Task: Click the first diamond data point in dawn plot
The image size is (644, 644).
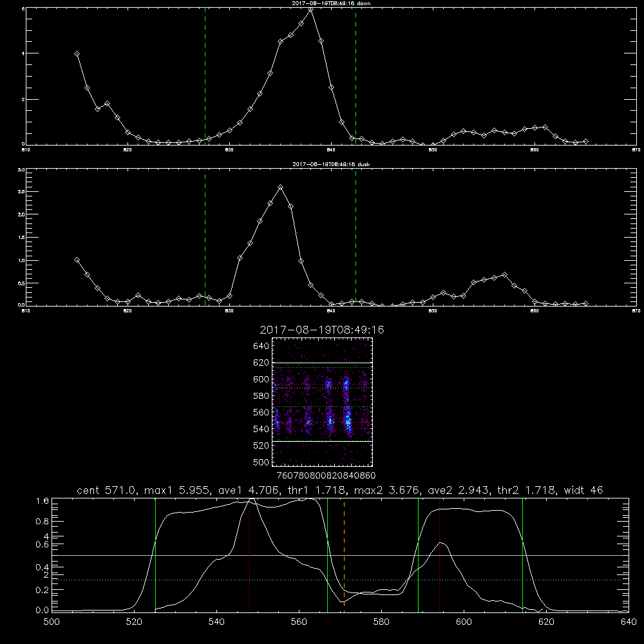Action: 77,54
